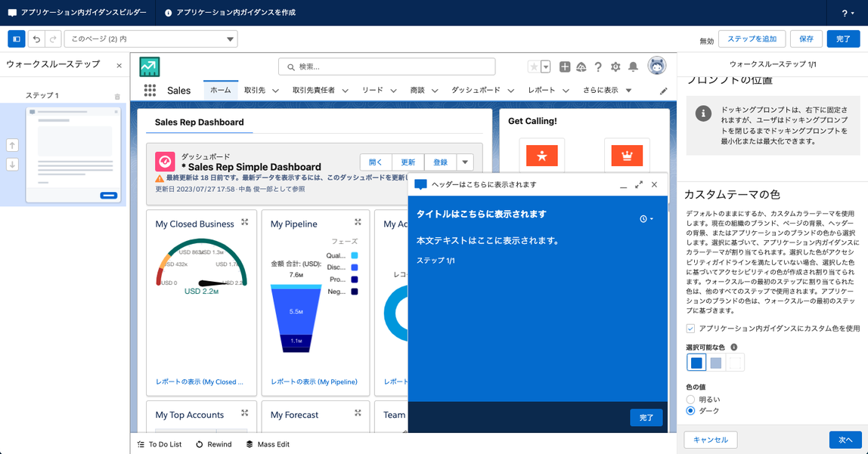Select the ステップ 1 thumbnail
The width and height of the screenshot is (868, 454).
[73, 155]
